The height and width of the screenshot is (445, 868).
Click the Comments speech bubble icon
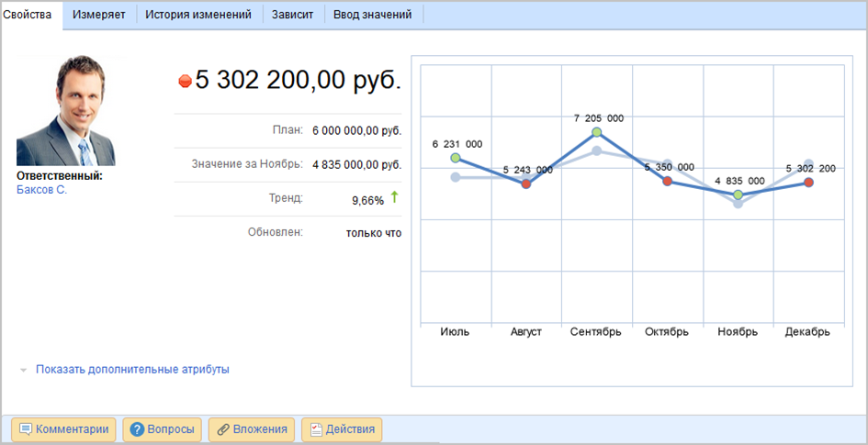(x=26, y=429)
